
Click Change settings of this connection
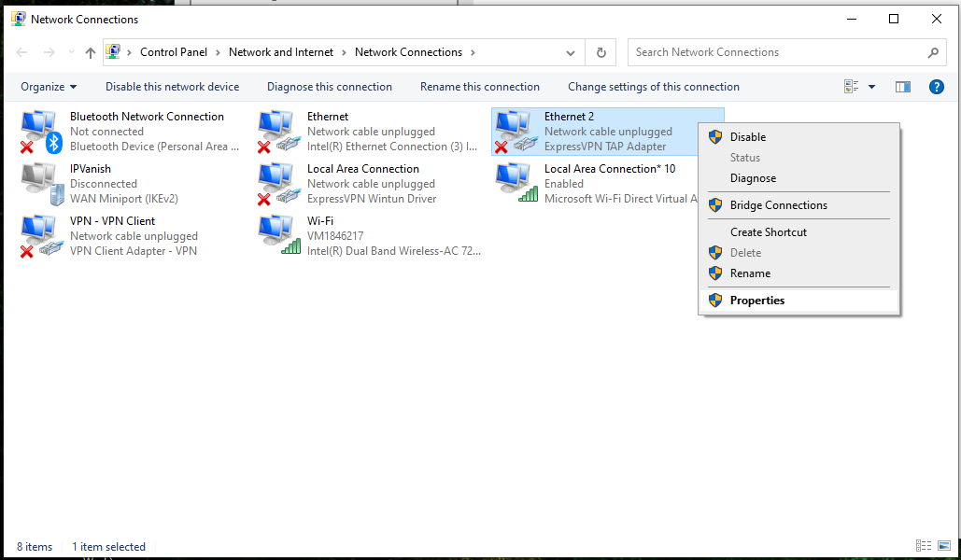click(654, 87)
